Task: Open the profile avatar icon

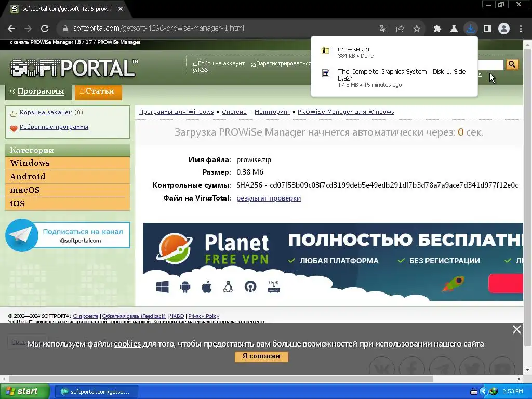Action: coord(504,29)
